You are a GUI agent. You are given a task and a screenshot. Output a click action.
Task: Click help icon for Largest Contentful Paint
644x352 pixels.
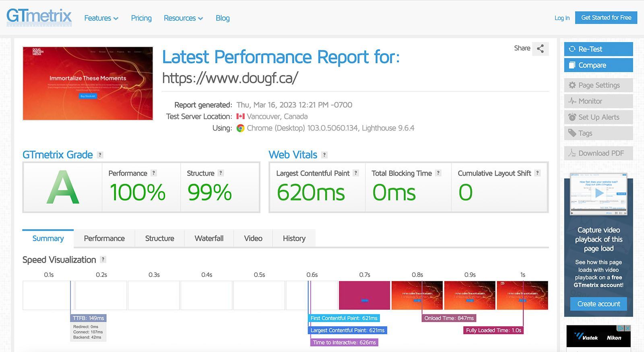[356, 173]
